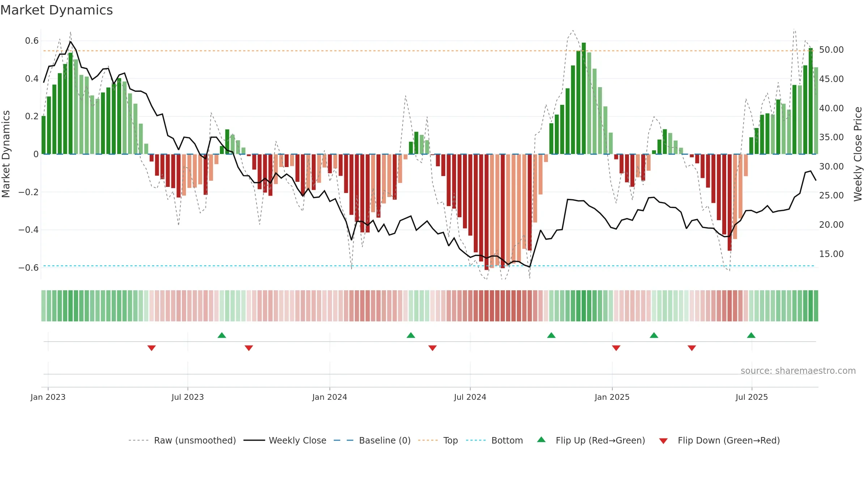Click the last green heatmap strip cell
The image size is (868, 488).
pyautogui.click(x=816, y=306)
